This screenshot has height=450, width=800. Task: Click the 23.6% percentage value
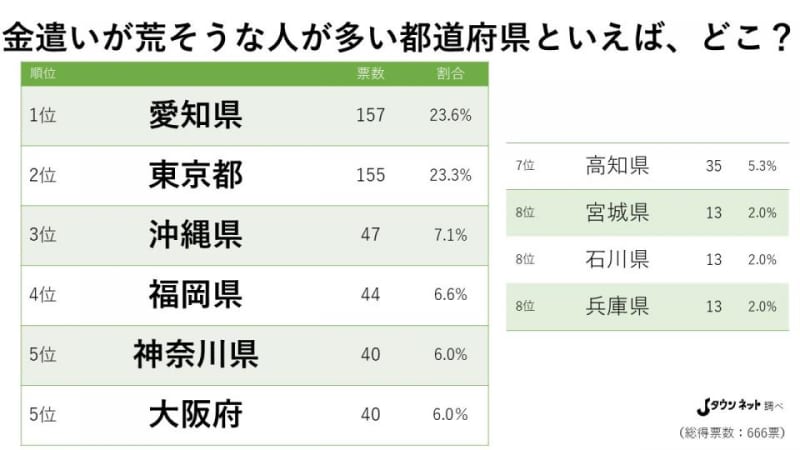[450, 115]
